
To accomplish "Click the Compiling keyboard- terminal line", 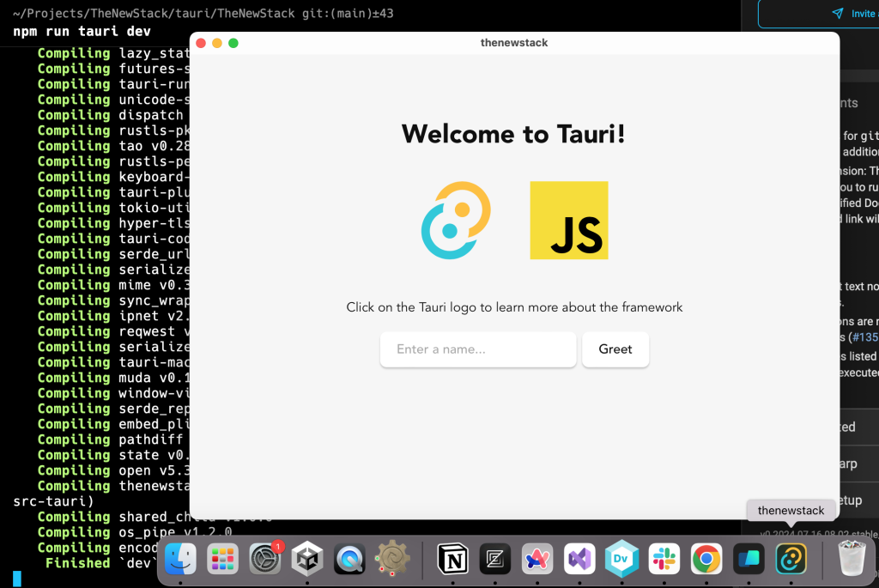I will [113, 177].
